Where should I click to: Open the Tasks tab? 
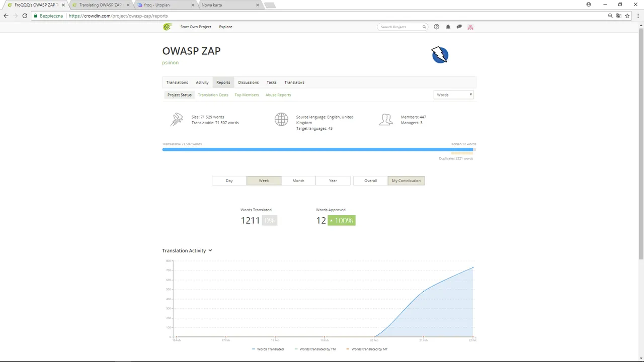pos(272,82)
